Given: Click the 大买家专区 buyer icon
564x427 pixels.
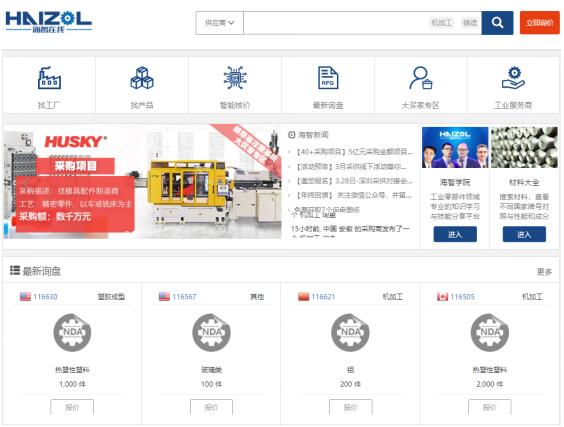Looking at the screenshot, I should 420,78.
